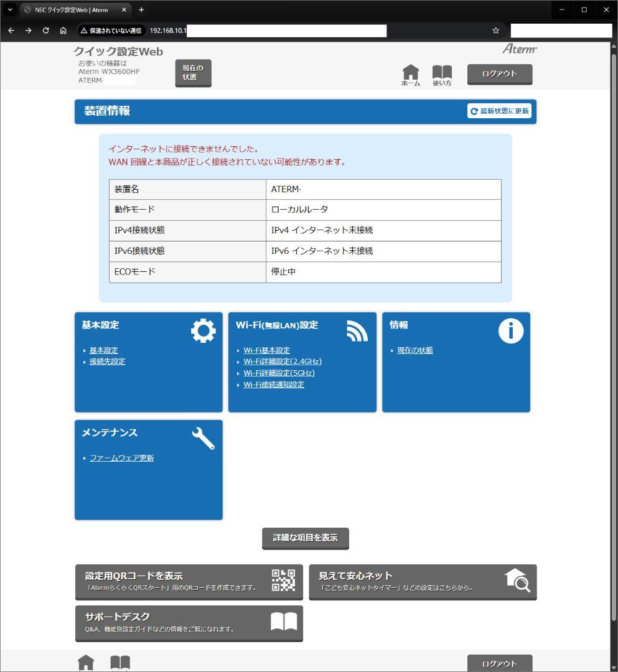Screen dimensions: 618x672
Task: Open the Wi-Fi基本設定 link
Action: pyautogui.click(x=266, y=350)
